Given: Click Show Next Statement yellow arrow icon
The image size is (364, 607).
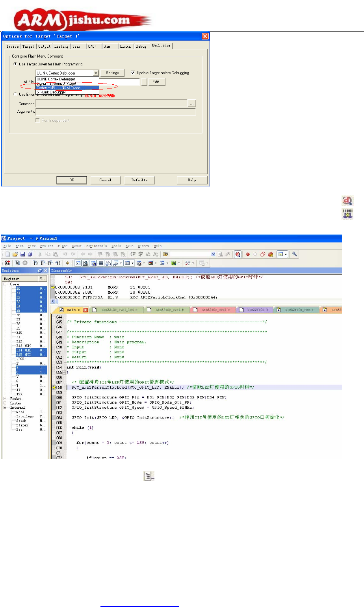Looking at the screenshot, I should (x=67, y=263).
